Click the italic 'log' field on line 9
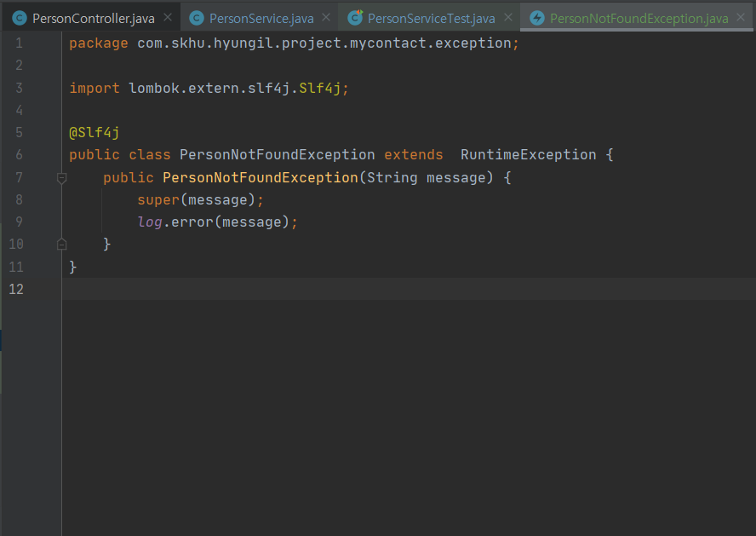This screenshot has height=536, width=756. coord(150,222)
